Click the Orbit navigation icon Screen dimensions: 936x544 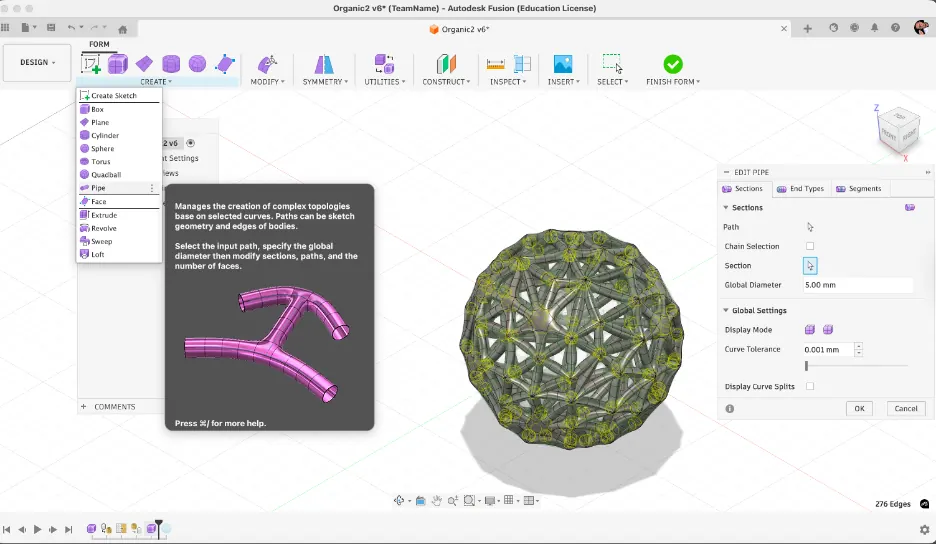(399, 500)
